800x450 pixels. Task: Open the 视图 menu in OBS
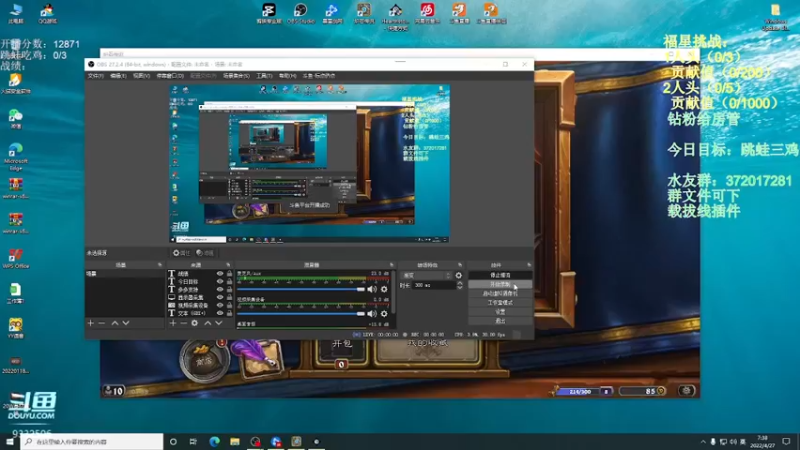pos(141,76)
